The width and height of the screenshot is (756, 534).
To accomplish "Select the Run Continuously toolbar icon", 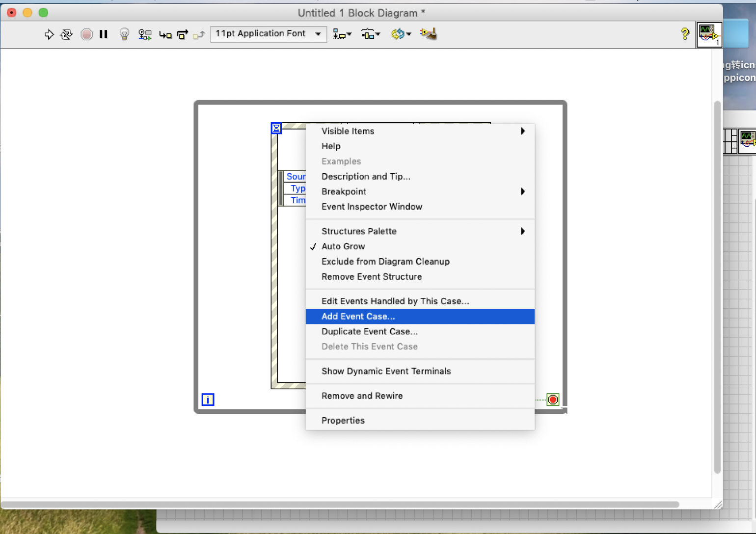I will click(x=66, y=34).
